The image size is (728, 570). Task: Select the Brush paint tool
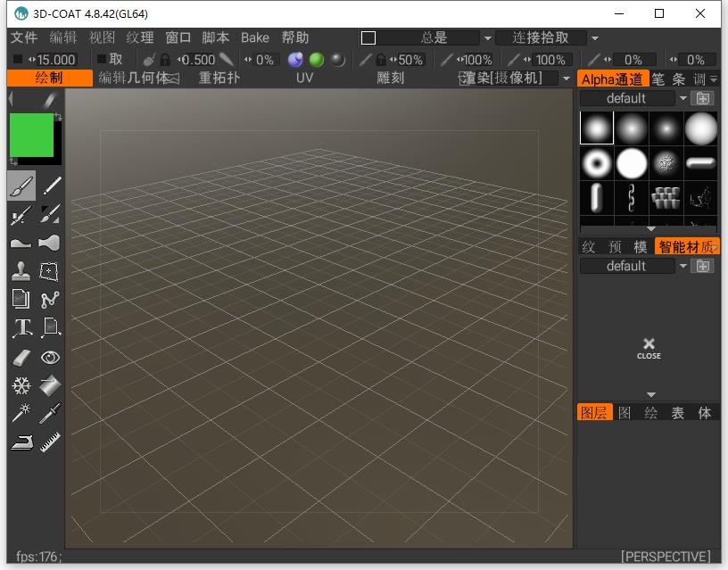(x=21, y=186)
